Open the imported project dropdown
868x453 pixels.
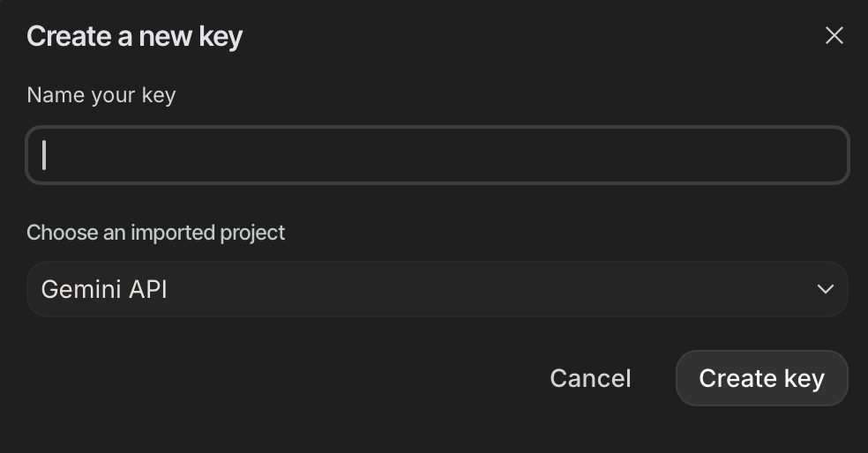tap(438, 289)
